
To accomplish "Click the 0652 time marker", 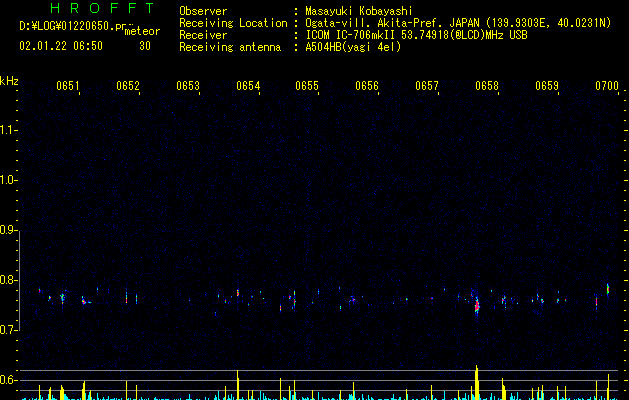I will tap(128, 86).
